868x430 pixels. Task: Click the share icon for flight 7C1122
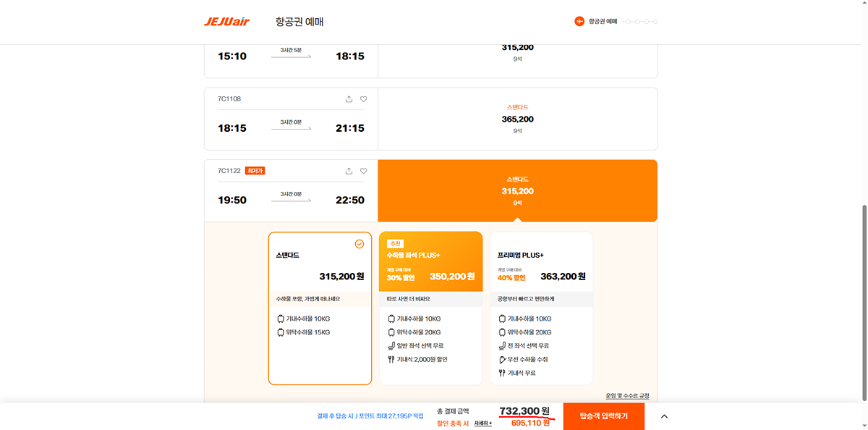349,171
